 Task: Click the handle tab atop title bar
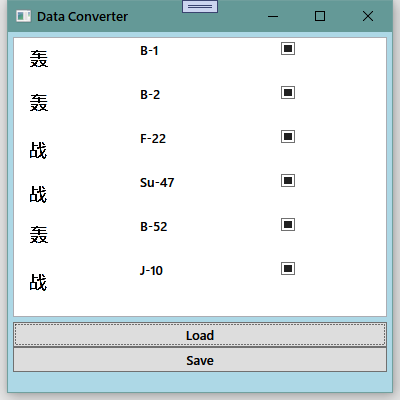(200, 6)
